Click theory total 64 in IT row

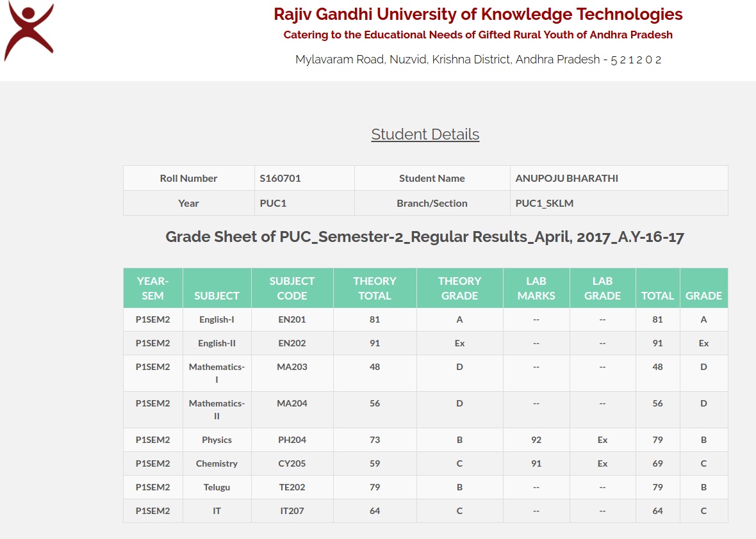(375, 511)
